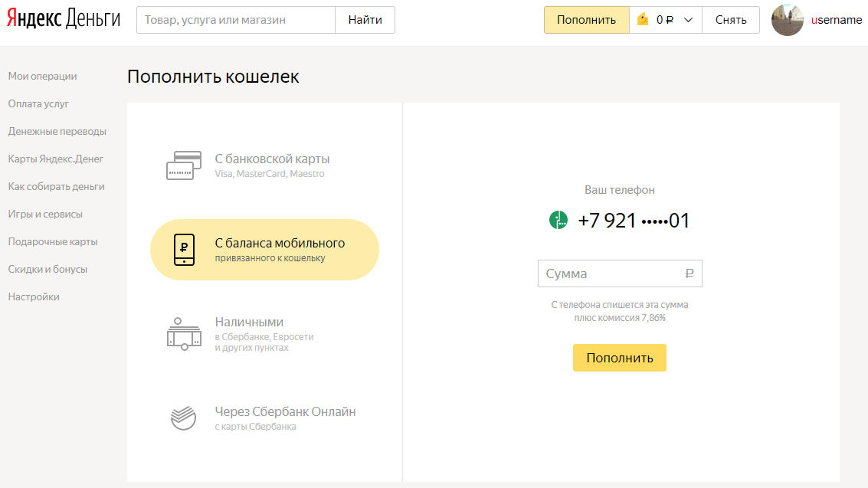Screen dimensions: 868x488
Task: Click the Visa, MasterCard, Maestro subtitle
Action: 270,174
